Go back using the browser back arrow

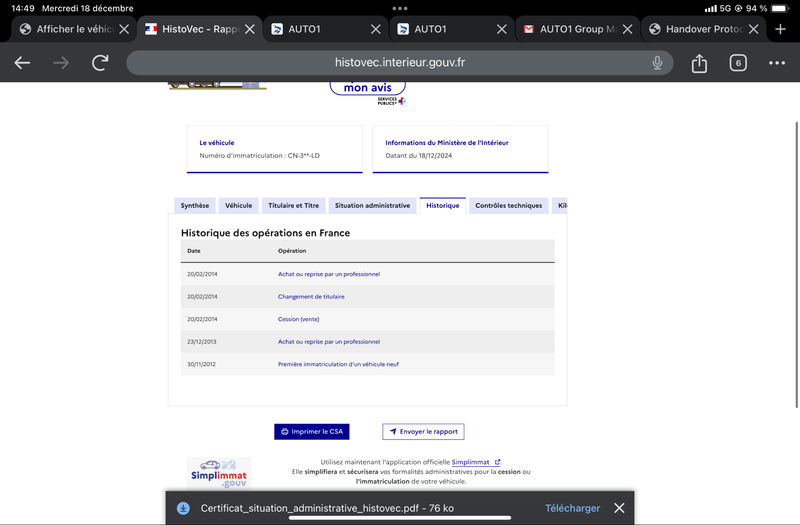22,63
